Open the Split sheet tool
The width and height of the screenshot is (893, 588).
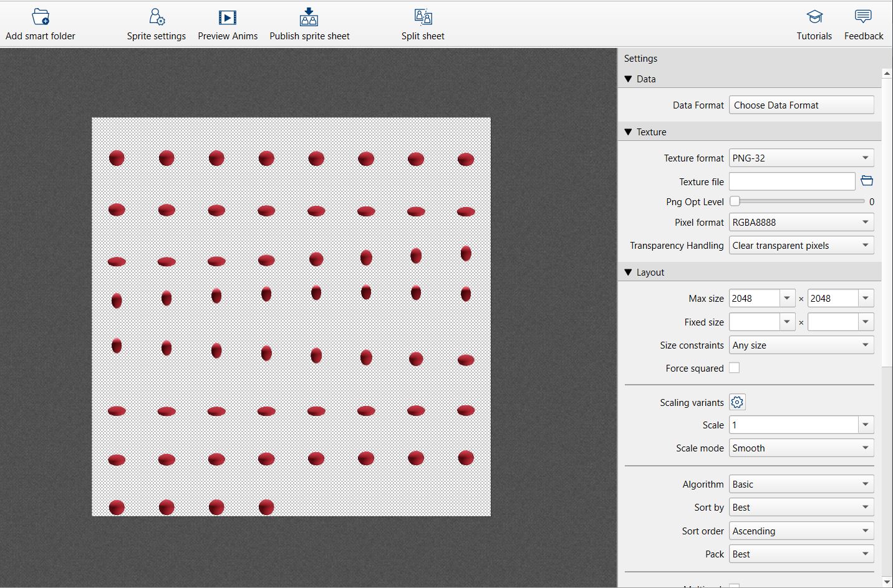point(422,17)
